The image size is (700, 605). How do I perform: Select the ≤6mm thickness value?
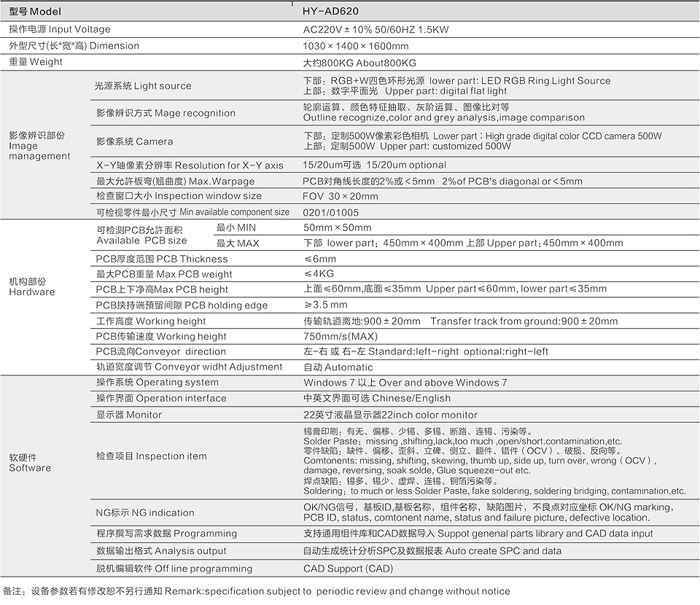coord(319,259)
